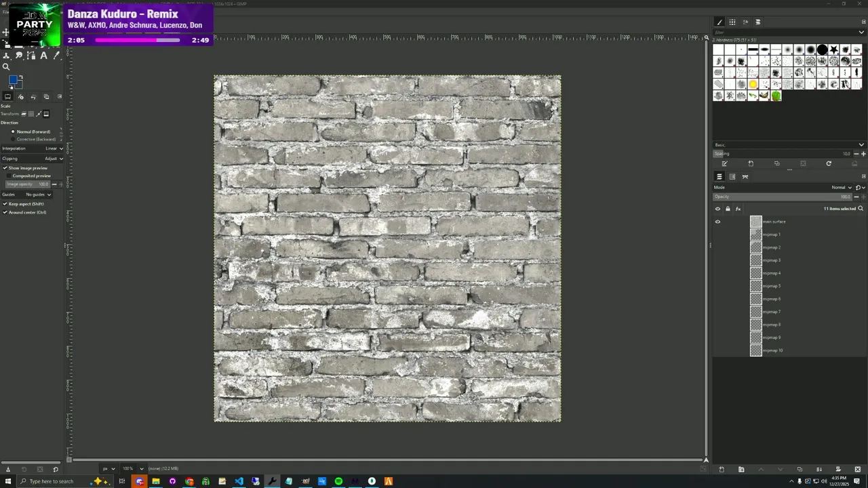Screen dimensions: 868x488
Task: Open the Clipping Adjust dropdown
Action: tap(32, 159)
